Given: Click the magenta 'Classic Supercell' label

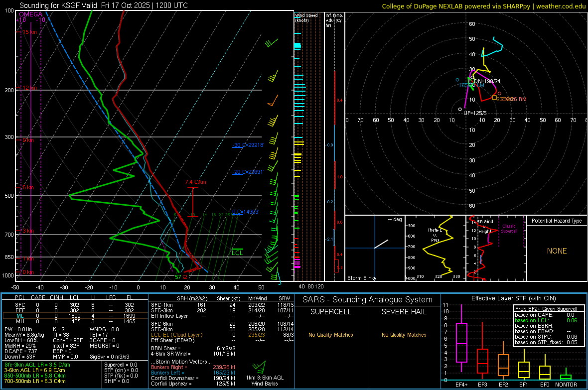Looking at the screenshot, I should coord(509,229).
